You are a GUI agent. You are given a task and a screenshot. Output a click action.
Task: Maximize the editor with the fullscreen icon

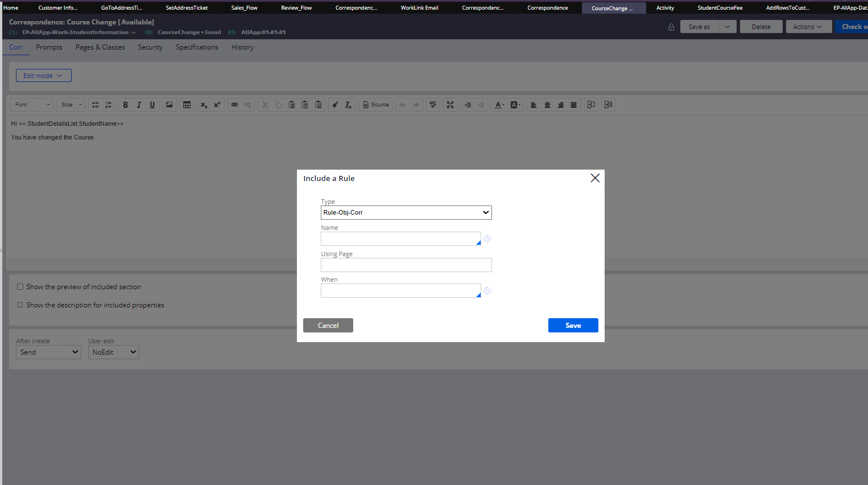[450, 105]
